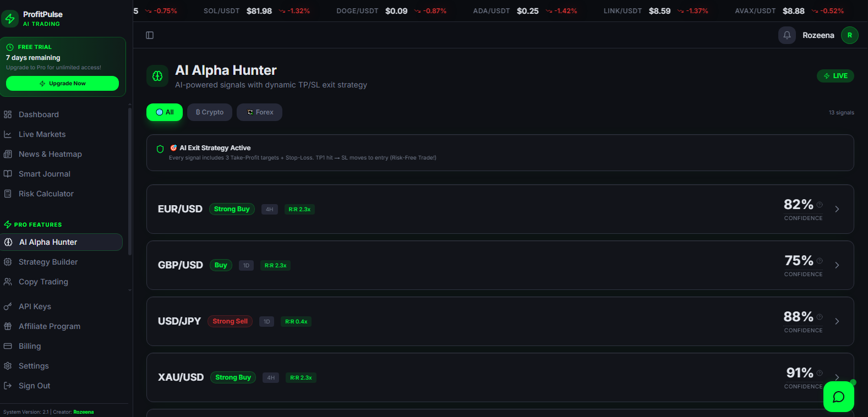The height and width of the screenshot is (417, 868).
Task: Click the Strong Sell badge on USD/JPY
Action: point(230,321)
